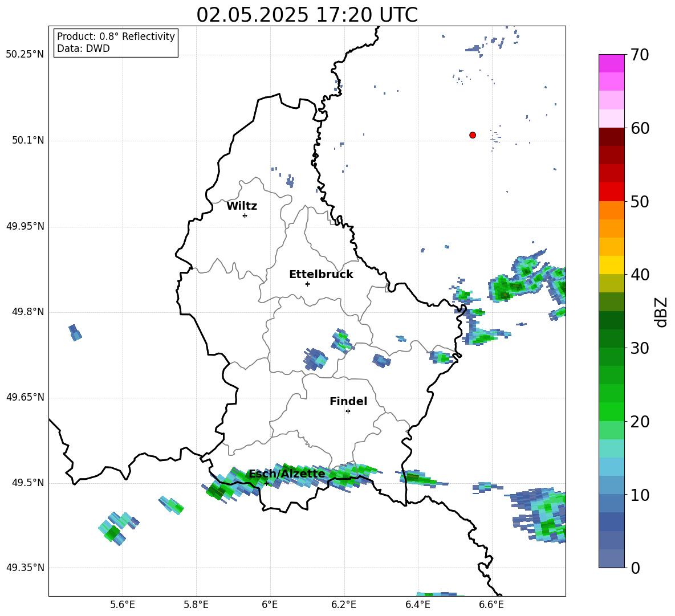Click the 30 colorbar tick value

click(640, 348)
